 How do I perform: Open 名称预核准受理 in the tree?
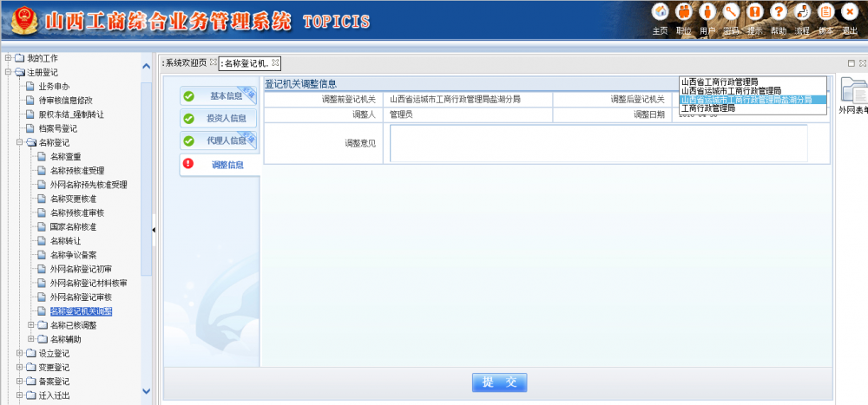pos(77,170)
